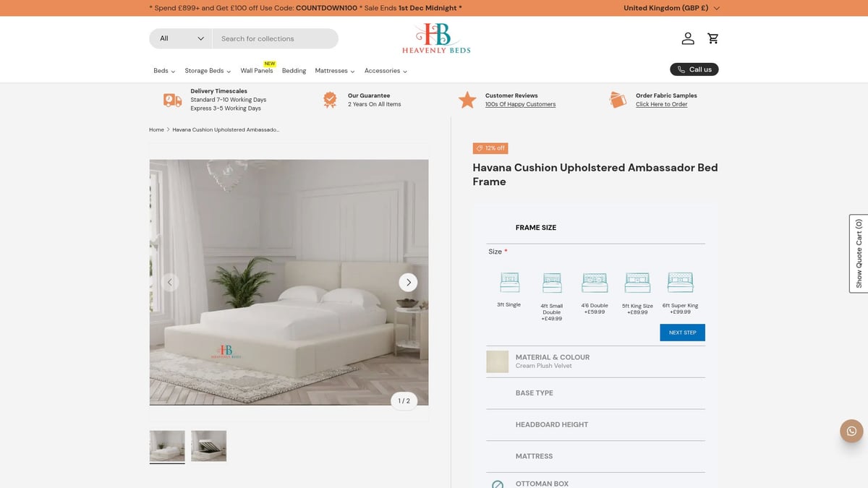Open the WhatsApp chat bubble icon
The width and height of the screenshot is (868, 488).
[x=851, y=430]
